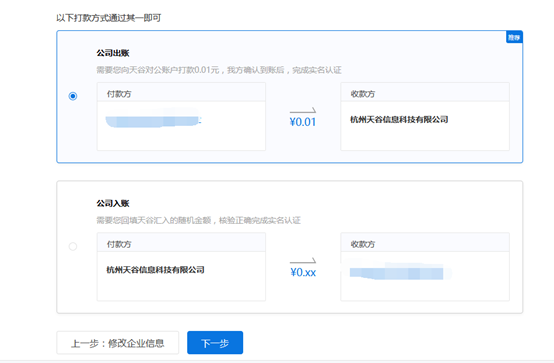This screenshot has height=363, width=554.
Task: Click the ¥0.01 amount text
Action: (303, 122)
